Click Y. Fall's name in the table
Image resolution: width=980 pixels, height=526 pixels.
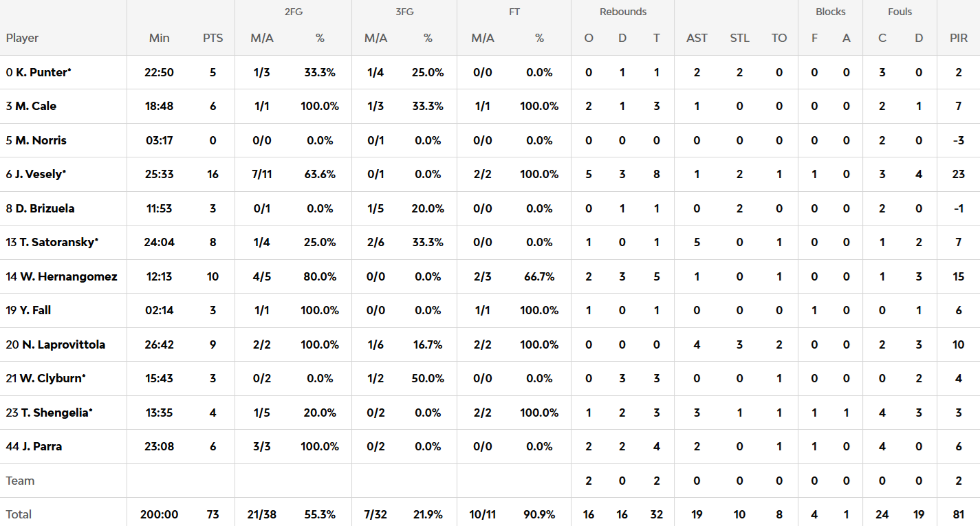33,310
